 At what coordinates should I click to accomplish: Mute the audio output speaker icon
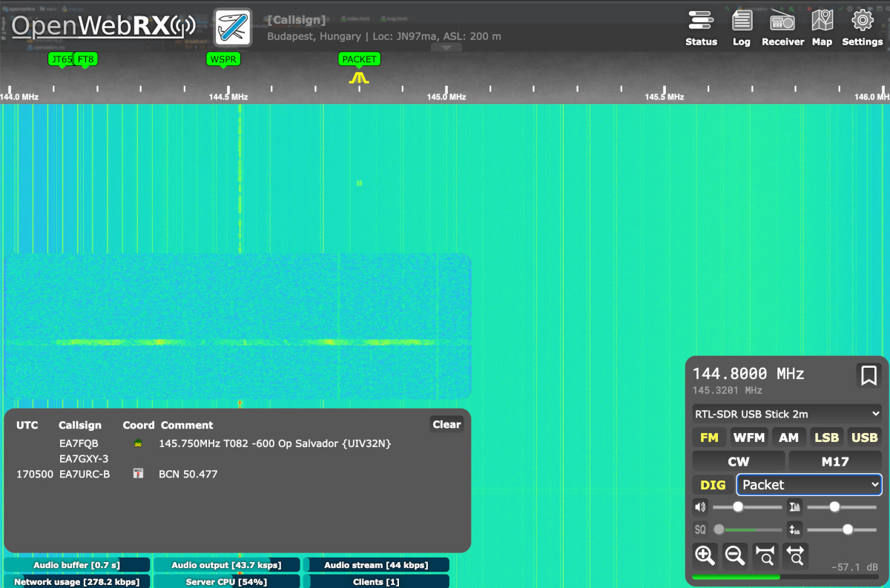[x=699, y=507]
